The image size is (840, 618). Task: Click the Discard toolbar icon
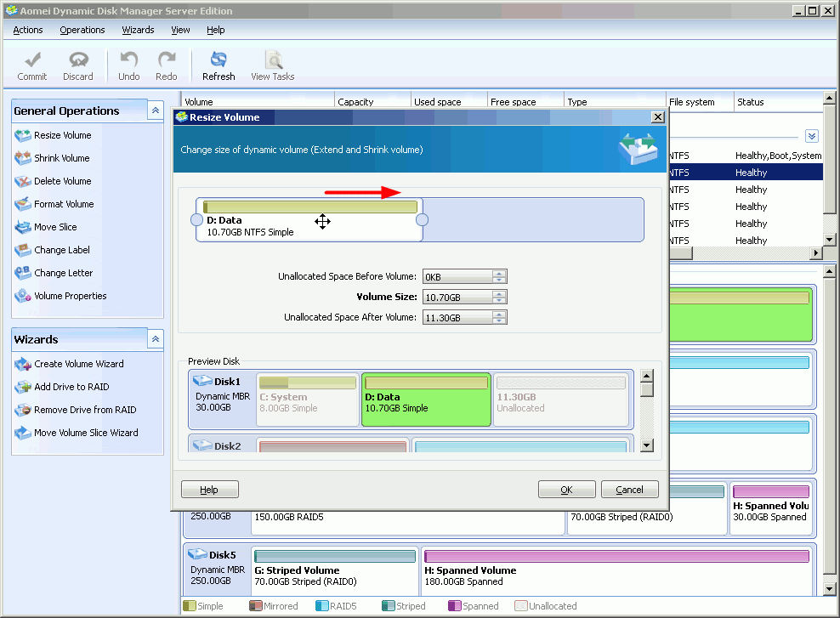pos(78,65)
